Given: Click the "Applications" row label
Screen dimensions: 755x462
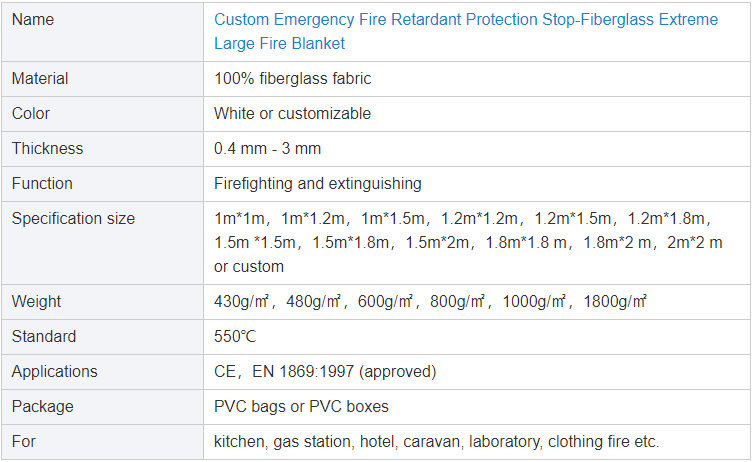Looking at the screenshot, I should 55,371.
